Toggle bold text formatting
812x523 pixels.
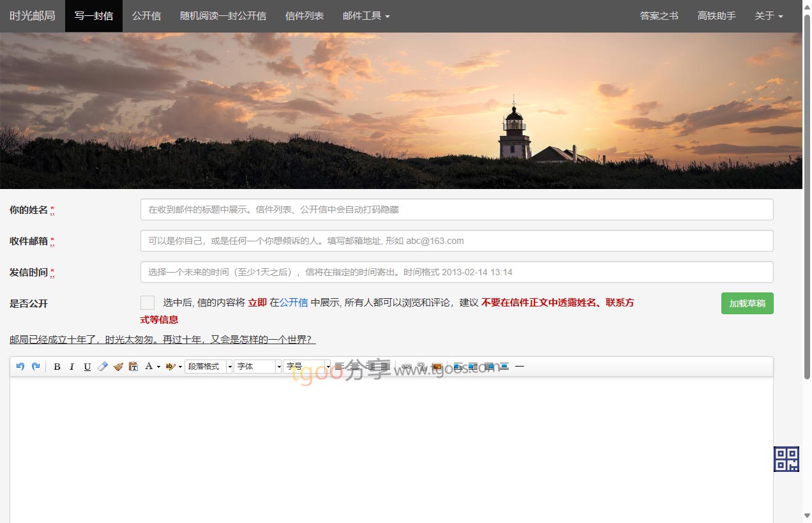point(57,367)
